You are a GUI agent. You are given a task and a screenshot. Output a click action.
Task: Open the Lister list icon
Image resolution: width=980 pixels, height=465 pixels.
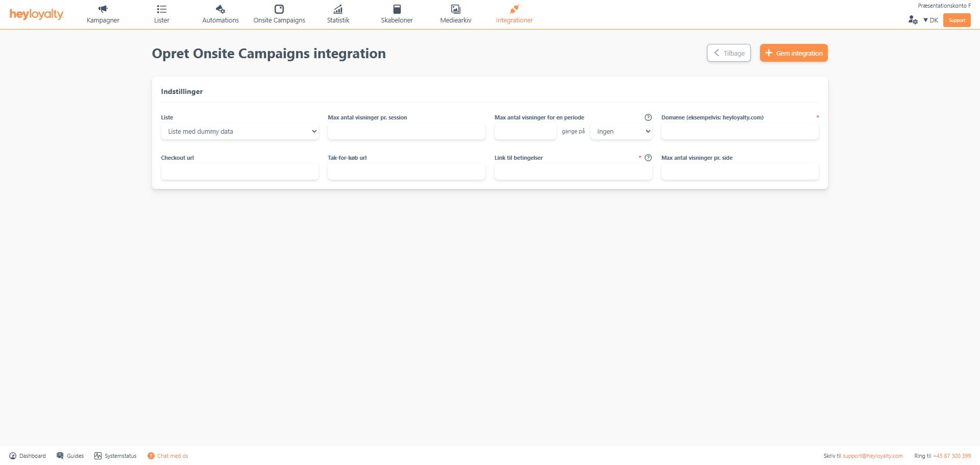tap(162, 9)
